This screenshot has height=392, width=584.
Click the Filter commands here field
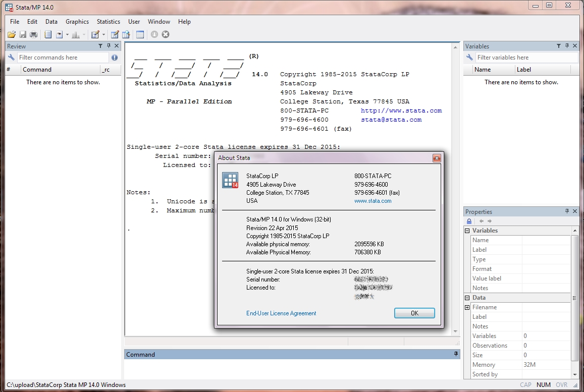tap(63, 58)
